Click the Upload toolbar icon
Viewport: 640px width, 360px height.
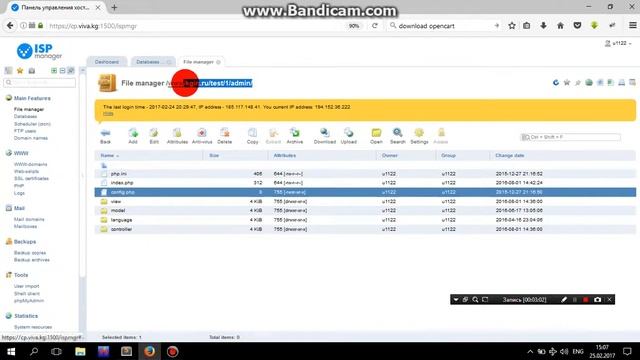point(349,136)
